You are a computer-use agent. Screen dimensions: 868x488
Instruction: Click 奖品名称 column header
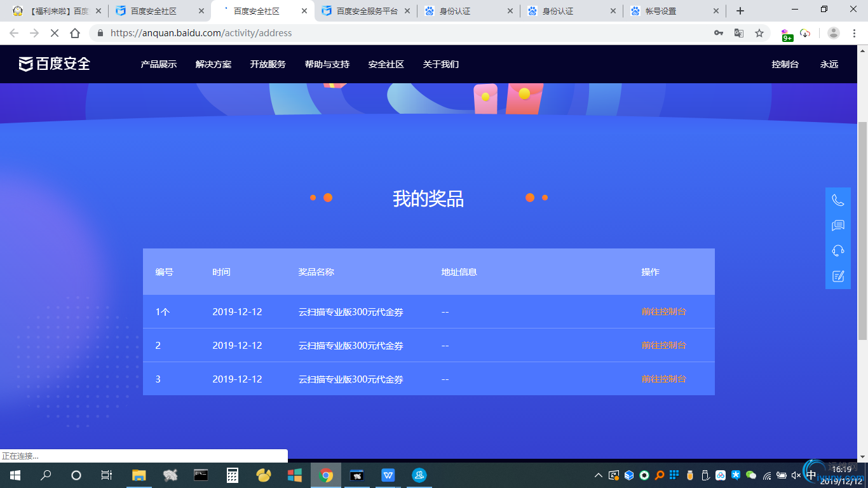pos(316,272)
